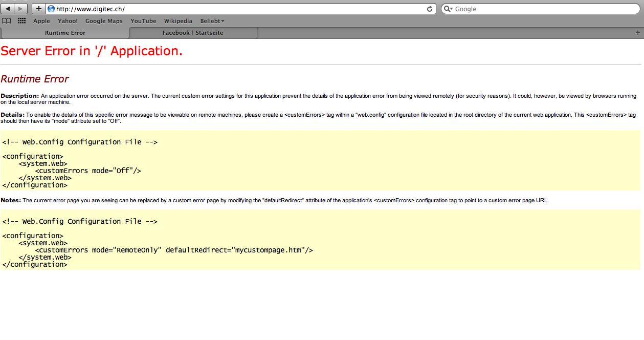
Task: Switch to the Facebook | Startseite tab
Action: tap(192, 33)
